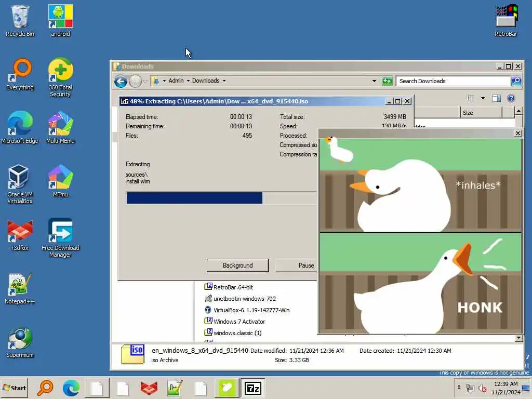
Task: Click the 7-Zip extraction progress bar
Action: click(x=221, y=198)
